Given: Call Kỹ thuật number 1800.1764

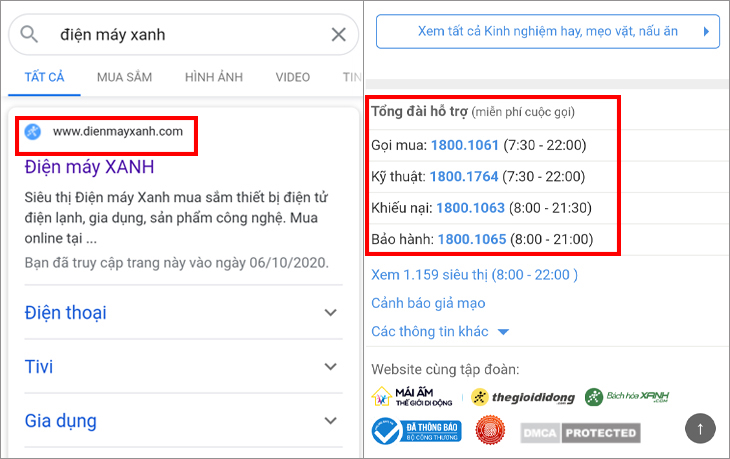Looking at the screenshot, I should tap(464, 176).
